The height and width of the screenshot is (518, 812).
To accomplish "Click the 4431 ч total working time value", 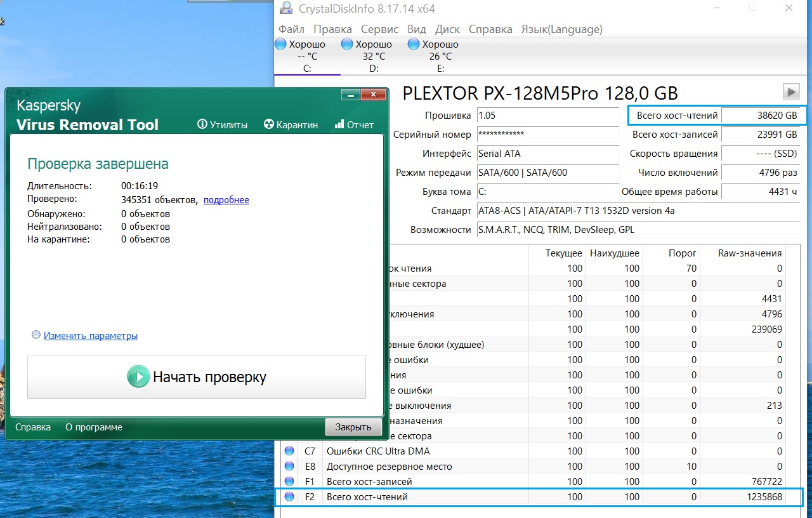I will coord(761,192).
